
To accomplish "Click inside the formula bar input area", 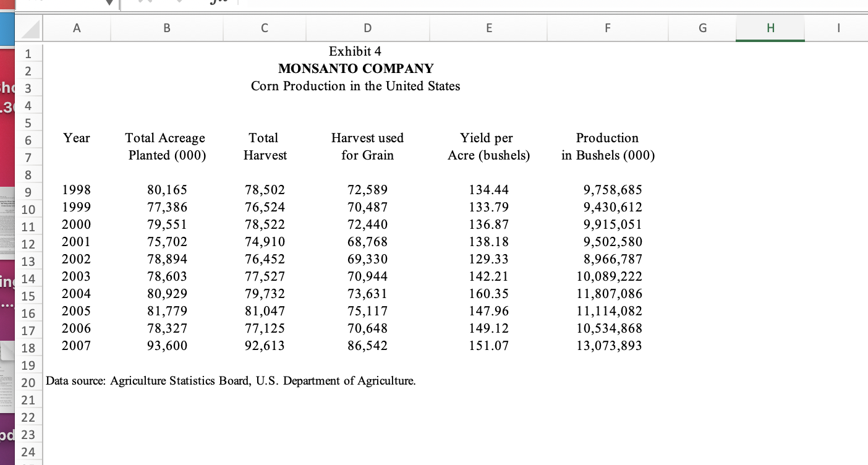I will 433,3.
